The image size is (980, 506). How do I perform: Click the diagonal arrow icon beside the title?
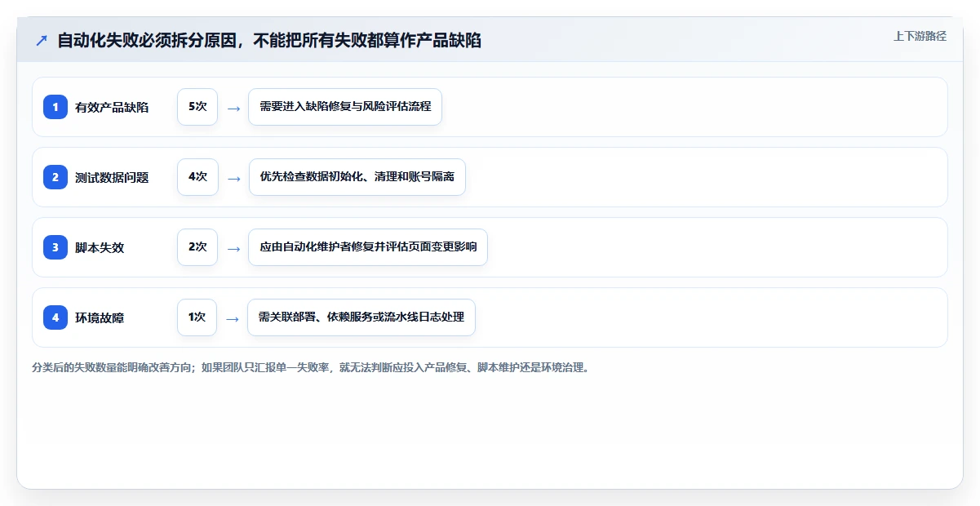tap(42, 41)
